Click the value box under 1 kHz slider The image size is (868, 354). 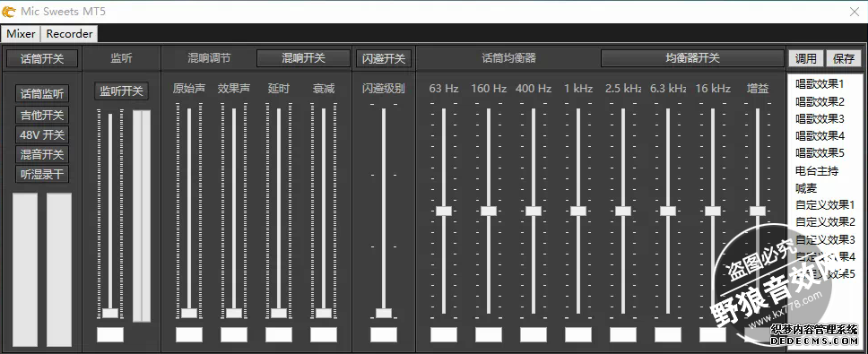coord(578,334)
